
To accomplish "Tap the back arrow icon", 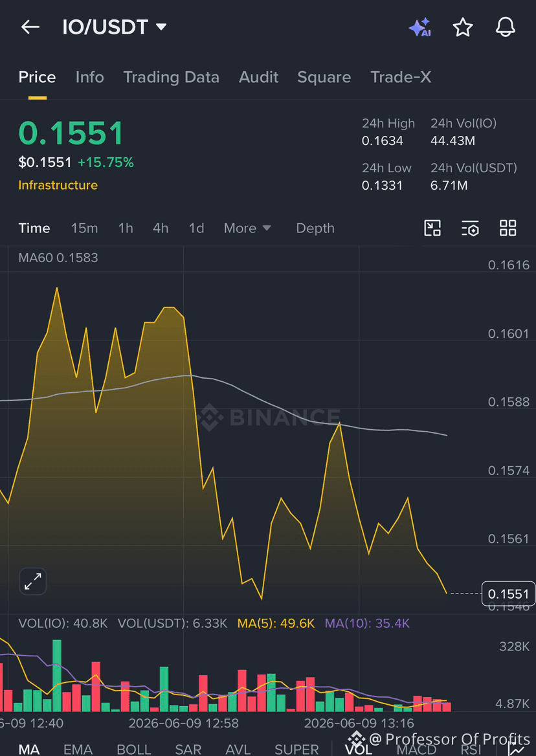I will tap(30, 27).
